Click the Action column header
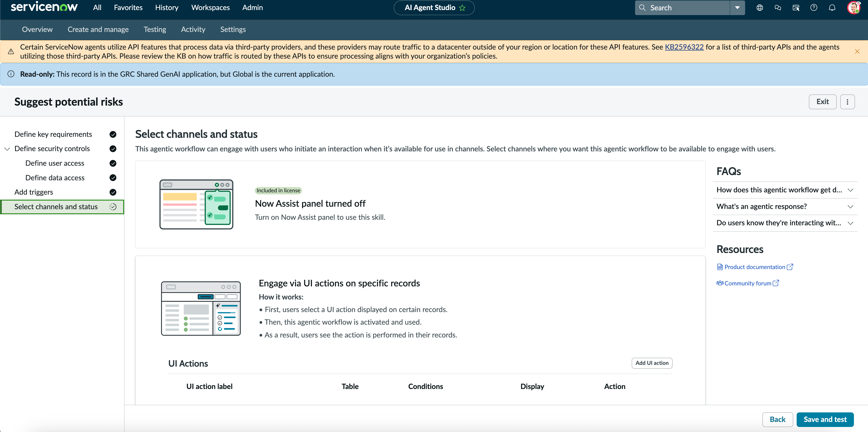This screenshot has width=868, height=432. (615, 386)
